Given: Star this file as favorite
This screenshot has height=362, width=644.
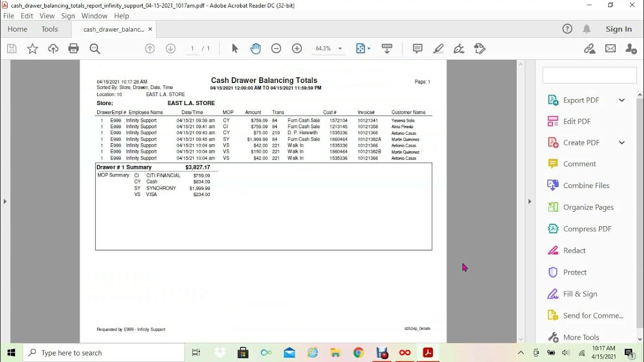Looking at the screenshot, I should [x=32, y=49].
